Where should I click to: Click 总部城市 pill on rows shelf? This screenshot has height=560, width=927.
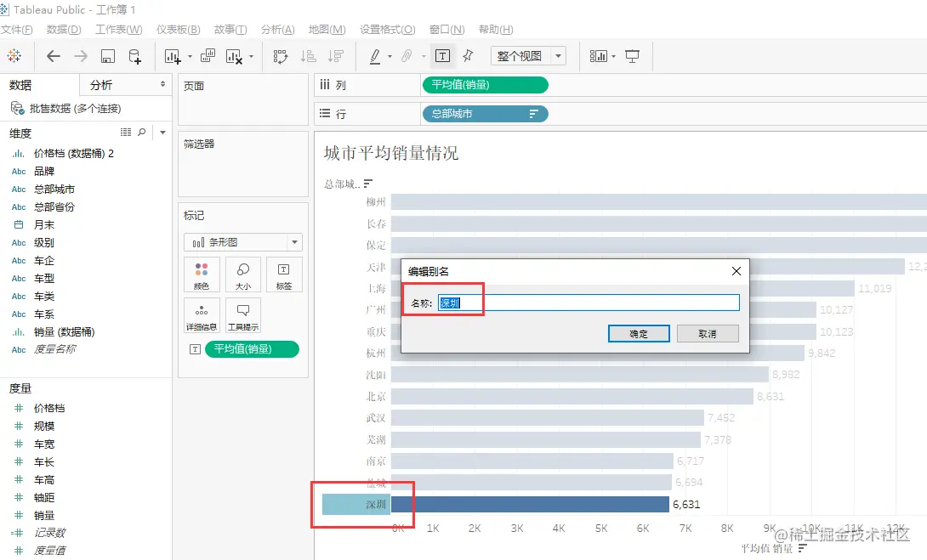(486, 114)
